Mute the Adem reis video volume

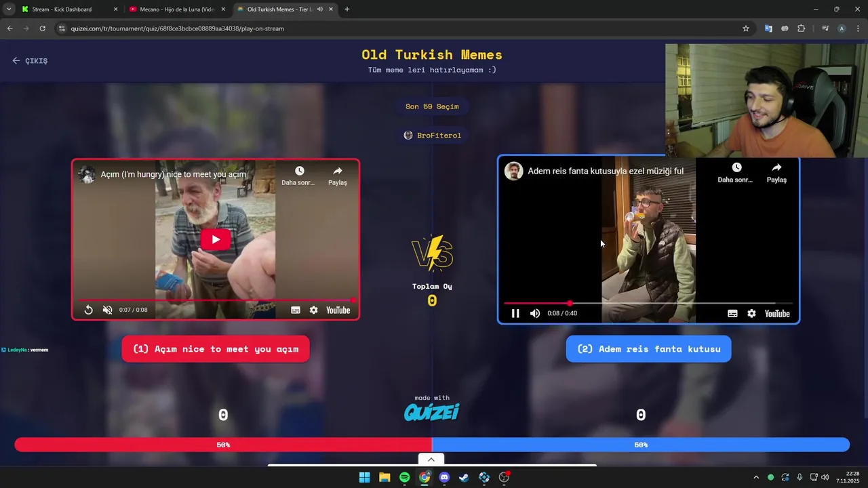pos(535,313)
